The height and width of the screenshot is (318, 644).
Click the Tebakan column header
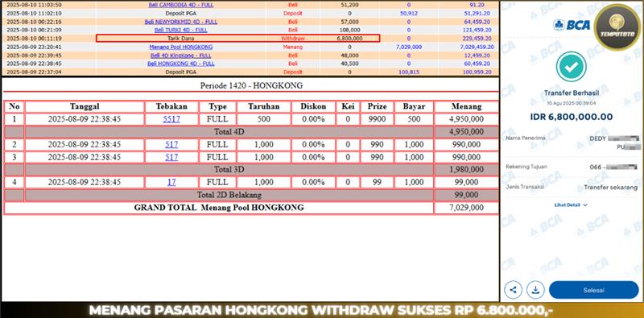(171, 106)
